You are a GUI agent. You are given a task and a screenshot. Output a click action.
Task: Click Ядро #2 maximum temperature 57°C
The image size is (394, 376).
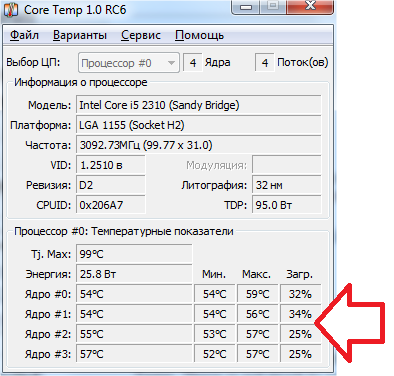(x=257, y=334)
